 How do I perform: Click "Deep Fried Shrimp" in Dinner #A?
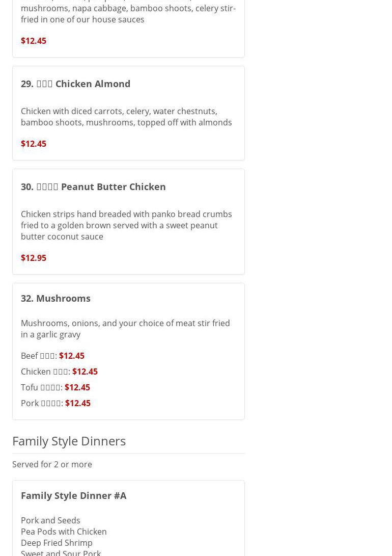57,543
